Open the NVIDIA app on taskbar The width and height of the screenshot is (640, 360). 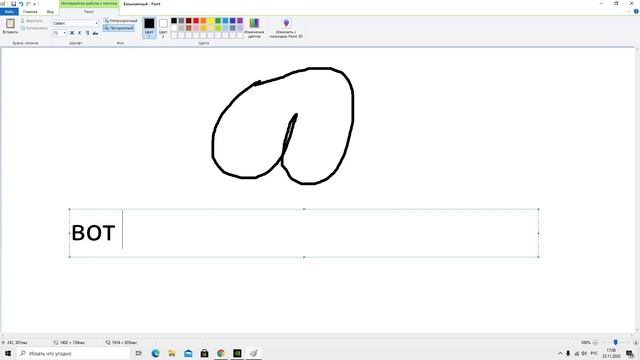click(237, 353)
